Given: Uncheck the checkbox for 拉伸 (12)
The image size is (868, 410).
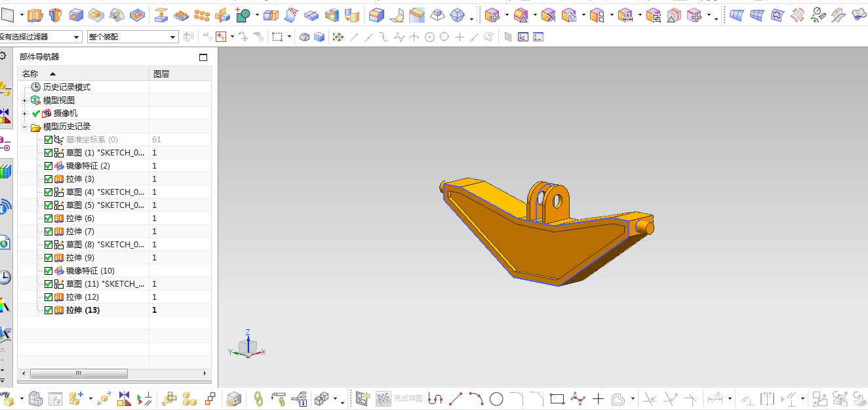Looking at the screenshot, I should (49, 297).
